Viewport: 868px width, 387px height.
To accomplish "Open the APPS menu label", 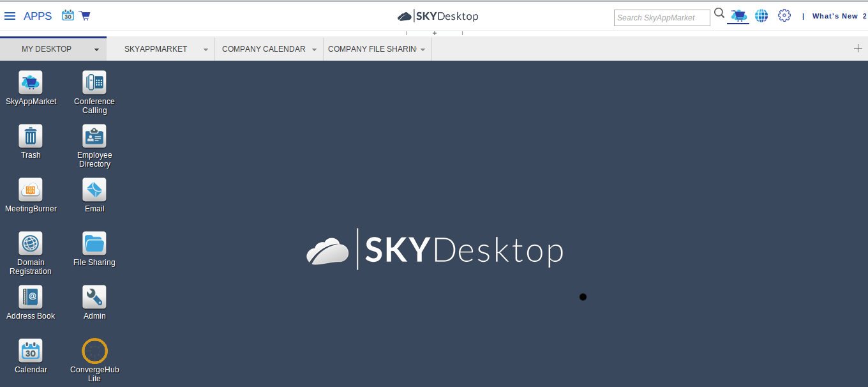I will (x=38, y=16).
